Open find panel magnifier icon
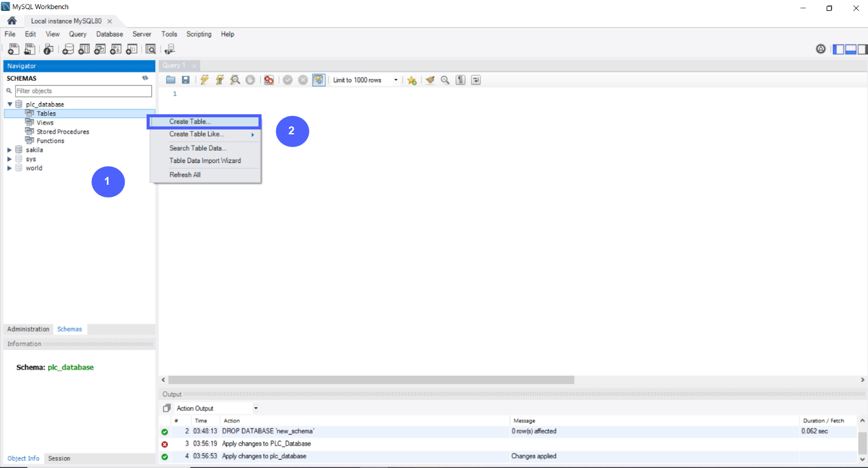The height and width of the screenshot is (468, 868). click(x=445, y=80)
